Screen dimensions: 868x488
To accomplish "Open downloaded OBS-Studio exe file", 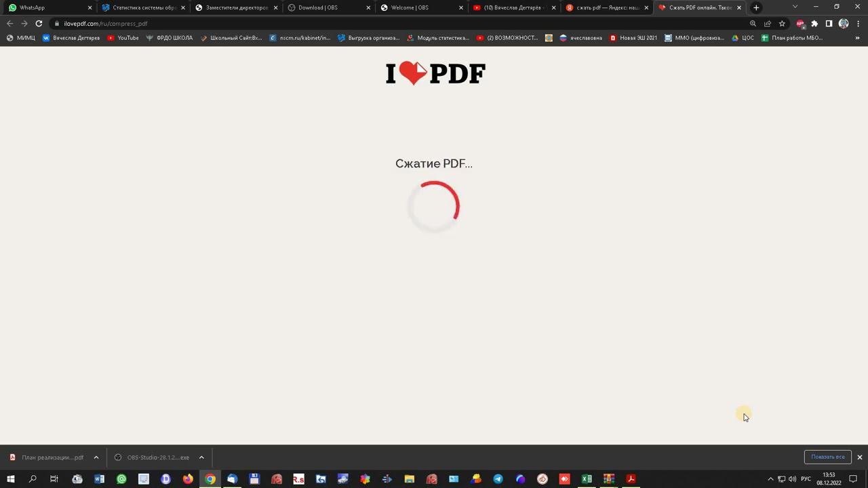I will tap(152, 457).
